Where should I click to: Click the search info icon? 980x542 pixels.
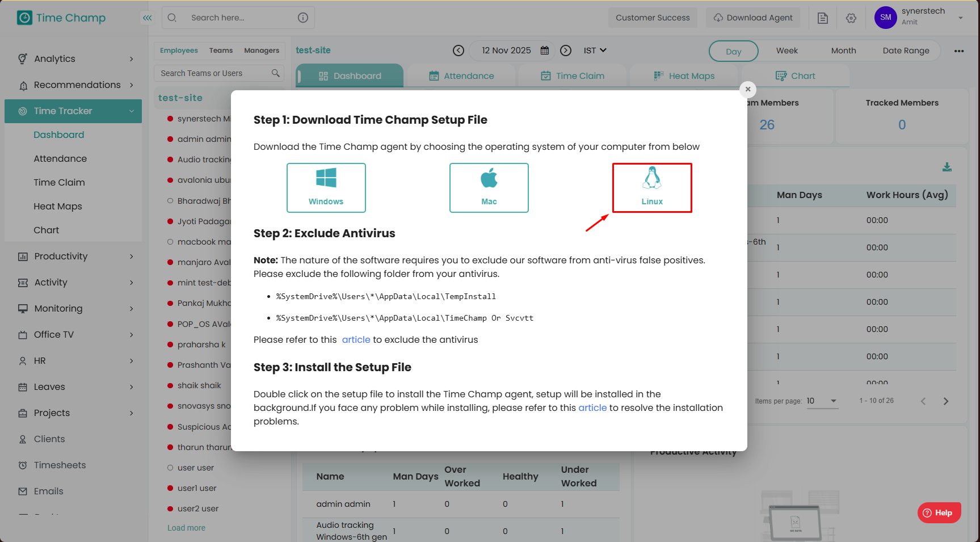pyautogui.click(x=303, y=18)
